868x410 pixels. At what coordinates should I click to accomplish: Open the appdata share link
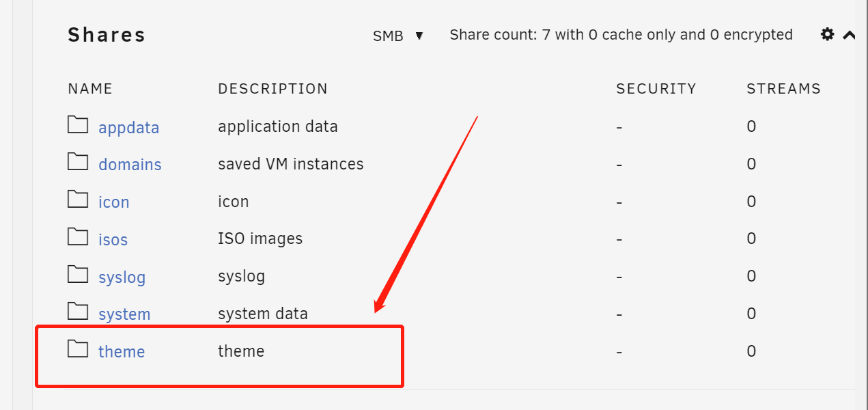(128, 128)
